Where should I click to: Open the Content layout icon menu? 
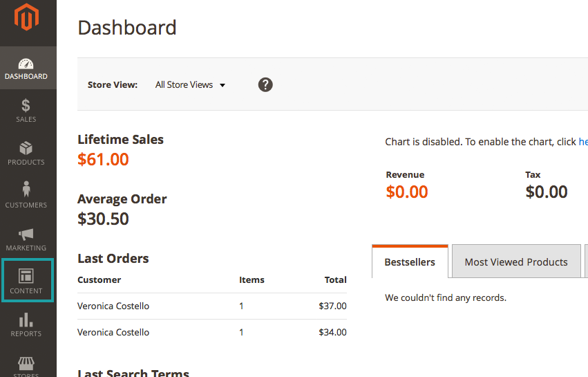click(26, 282)
